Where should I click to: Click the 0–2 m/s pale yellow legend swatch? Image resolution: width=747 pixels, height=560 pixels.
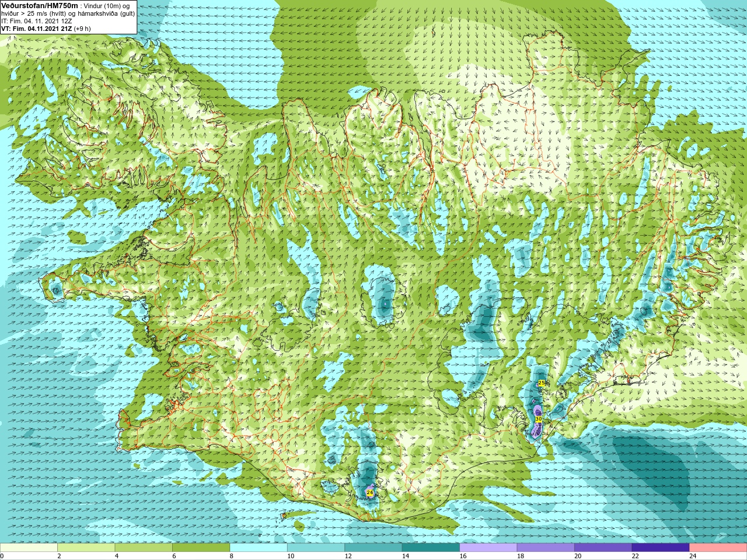[29, 547]
